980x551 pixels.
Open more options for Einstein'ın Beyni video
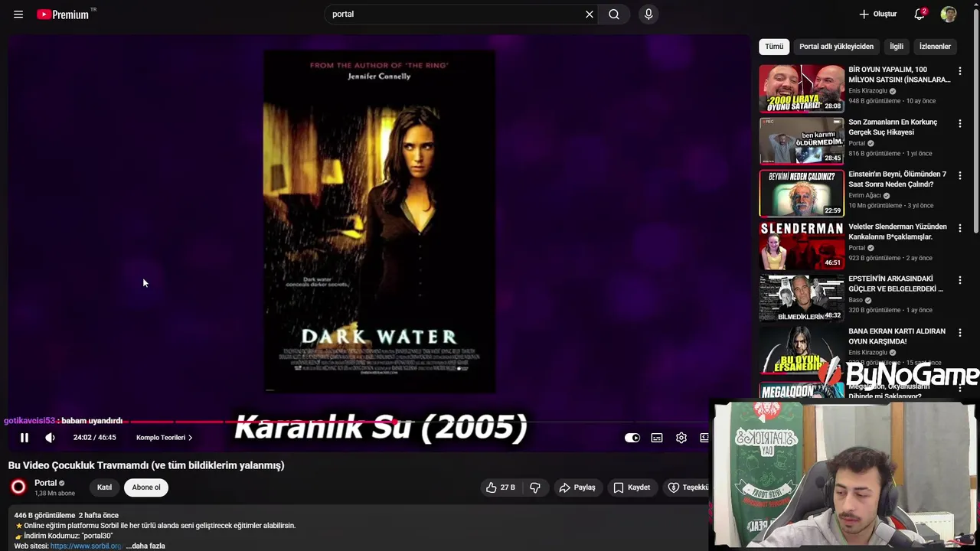click(x=960, y=175)
